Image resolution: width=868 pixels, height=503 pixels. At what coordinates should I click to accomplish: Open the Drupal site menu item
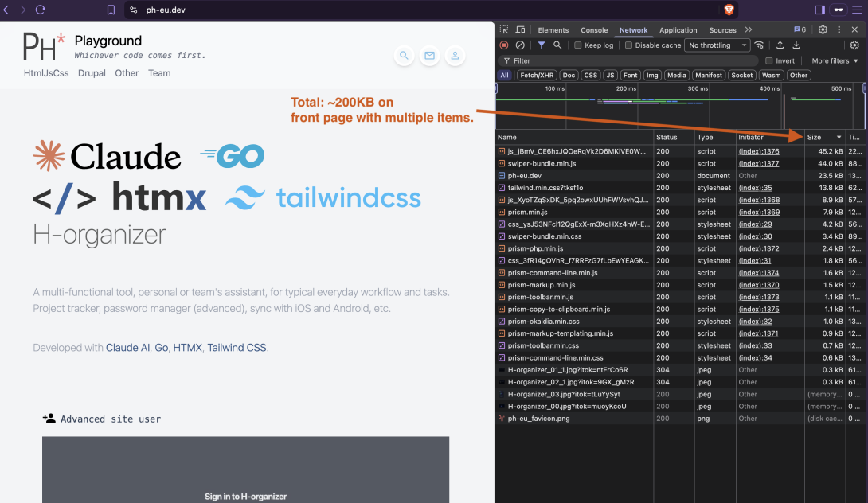point(92,73)
